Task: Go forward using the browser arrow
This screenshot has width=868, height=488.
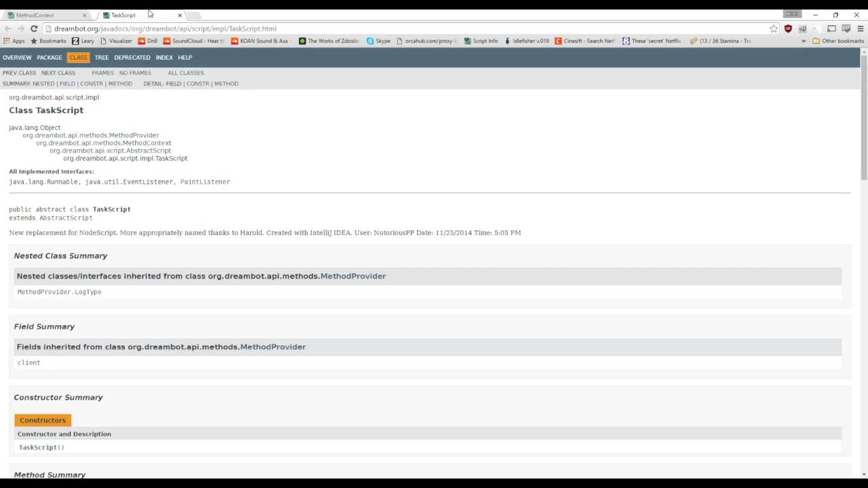Action: (x=21, y=28)
